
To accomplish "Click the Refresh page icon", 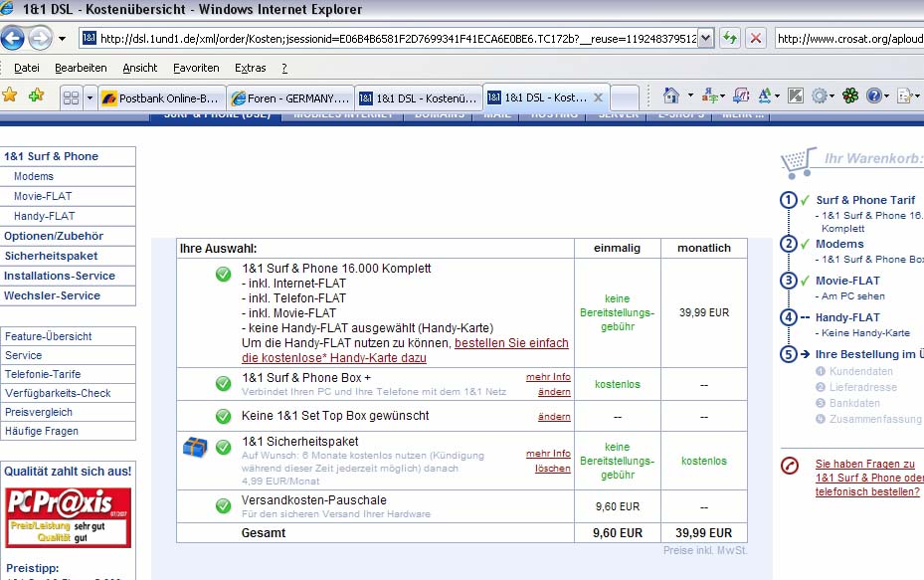I will (730, 39).
